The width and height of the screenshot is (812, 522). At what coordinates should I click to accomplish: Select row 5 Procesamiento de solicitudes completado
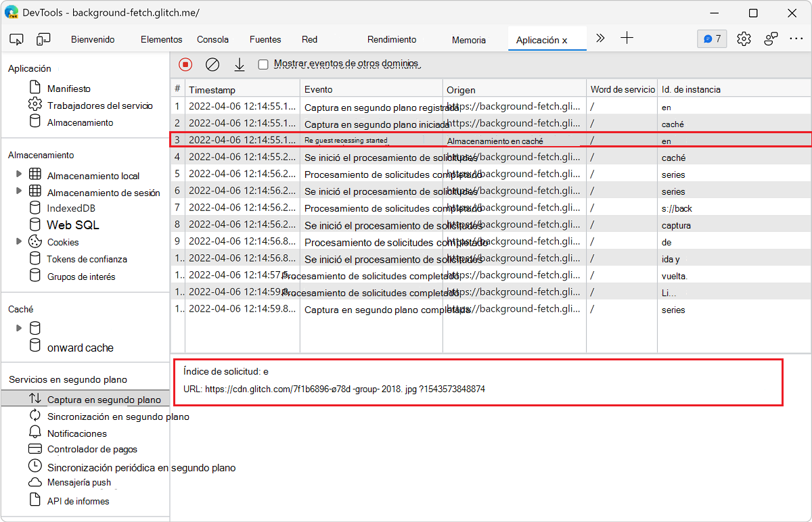pos(491,174)
